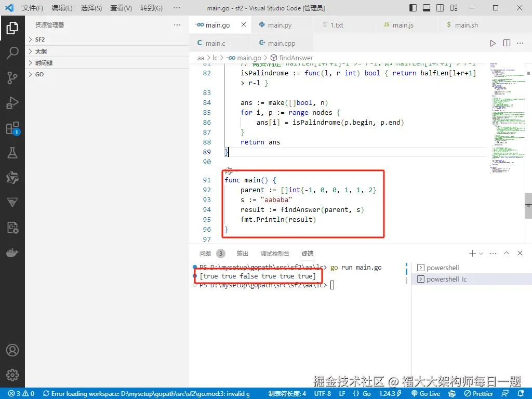
Task: Select the first powershell terminal entry
Action: point(472,268)
